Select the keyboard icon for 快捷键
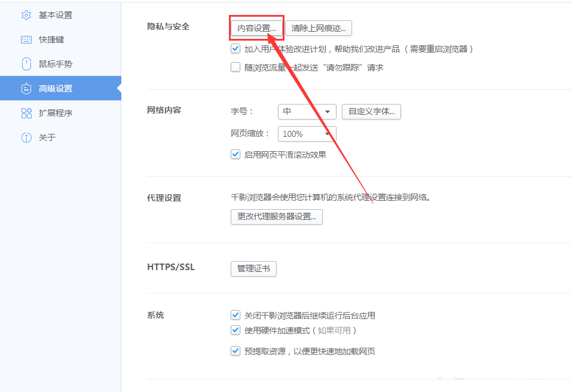 [x=26, y=39]
